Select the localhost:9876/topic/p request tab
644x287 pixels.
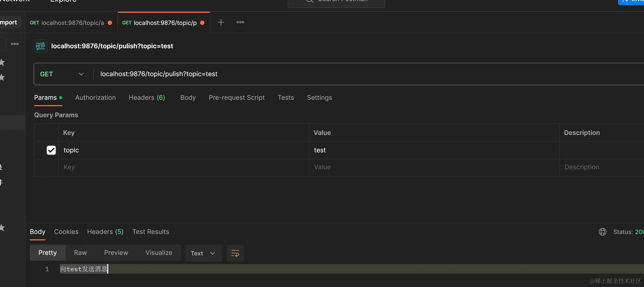point(164,23)
